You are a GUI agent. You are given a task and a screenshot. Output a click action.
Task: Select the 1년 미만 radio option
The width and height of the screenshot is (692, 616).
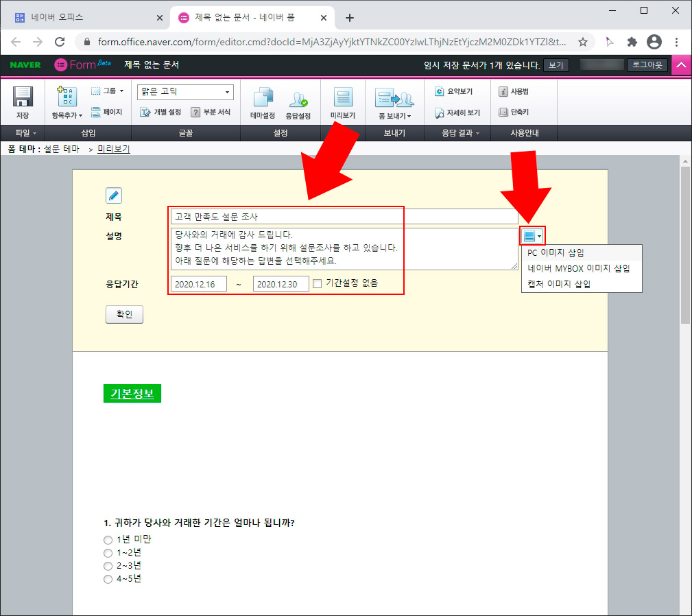tap(108, 540)
